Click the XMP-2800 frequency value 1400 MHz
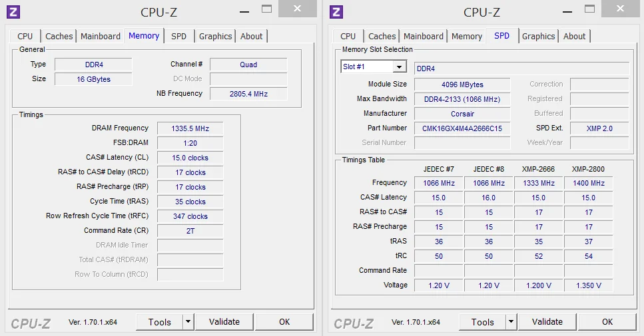The height and width of the screenshot is (336, 644). click(x=589, y=183)
